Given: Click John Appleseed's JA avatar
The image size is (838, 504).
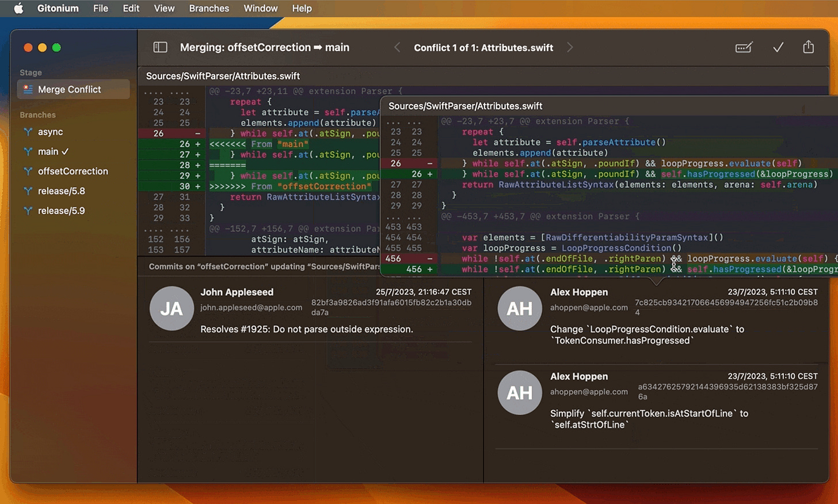Looking at the screenshot, I should [172, 308].
